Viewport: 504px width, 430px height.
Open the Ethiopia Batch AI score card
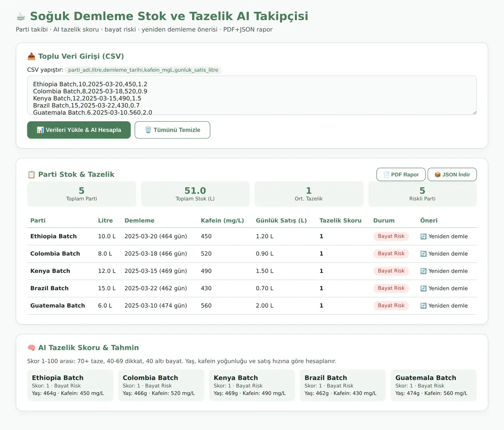70,385
